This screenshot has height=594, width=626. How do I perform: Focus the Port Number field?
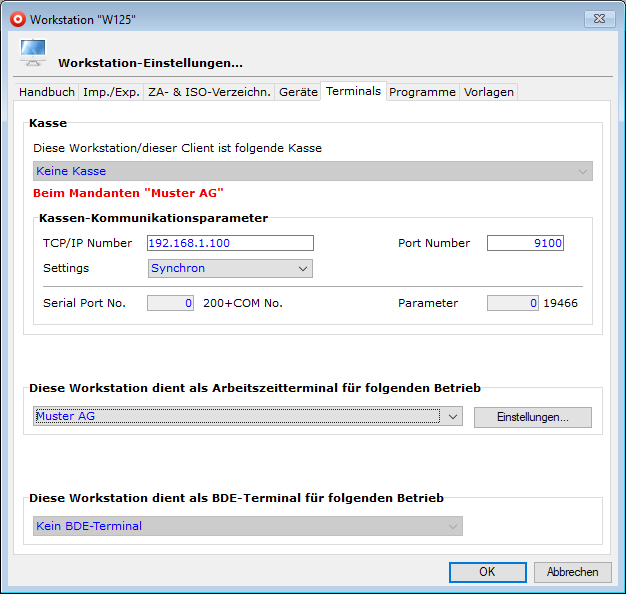525,243
